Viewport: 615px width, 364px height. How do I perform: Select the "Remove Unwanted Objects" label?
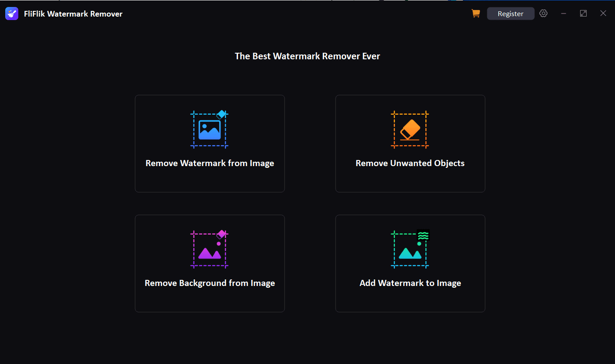(410, 163)
